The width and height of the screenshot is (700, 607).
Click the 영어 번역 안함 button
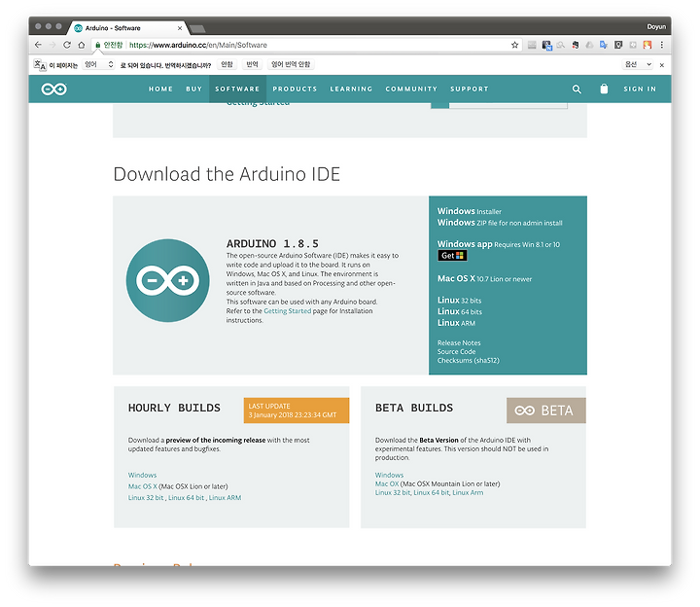coord(291,65)
